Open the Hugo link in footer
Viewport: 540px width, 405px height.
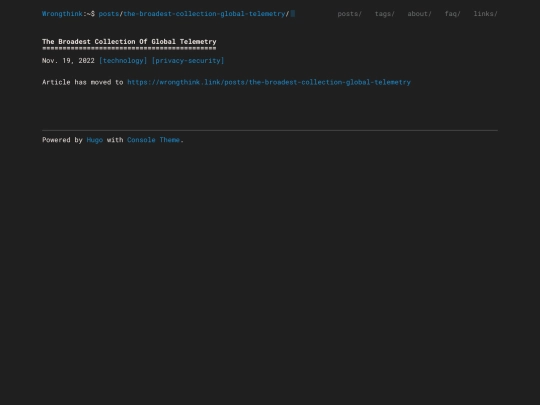pyautogui.click(x=95, y=140)
